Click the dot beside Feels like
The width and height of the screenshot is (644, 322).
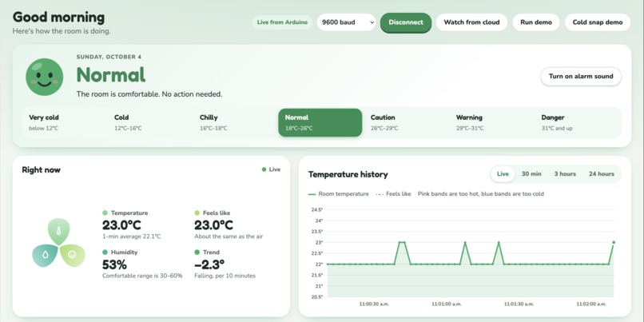(x=197, y=213)
